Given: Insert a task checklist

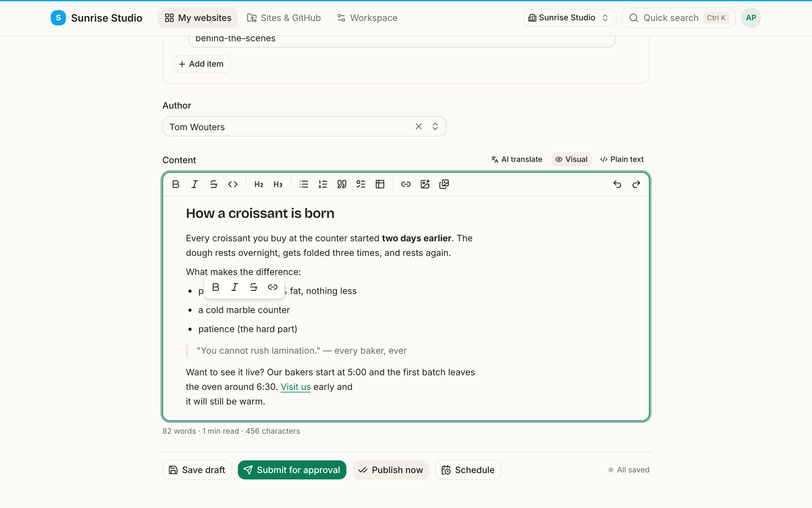Looking at the screenshot, I should coord(361,184).
